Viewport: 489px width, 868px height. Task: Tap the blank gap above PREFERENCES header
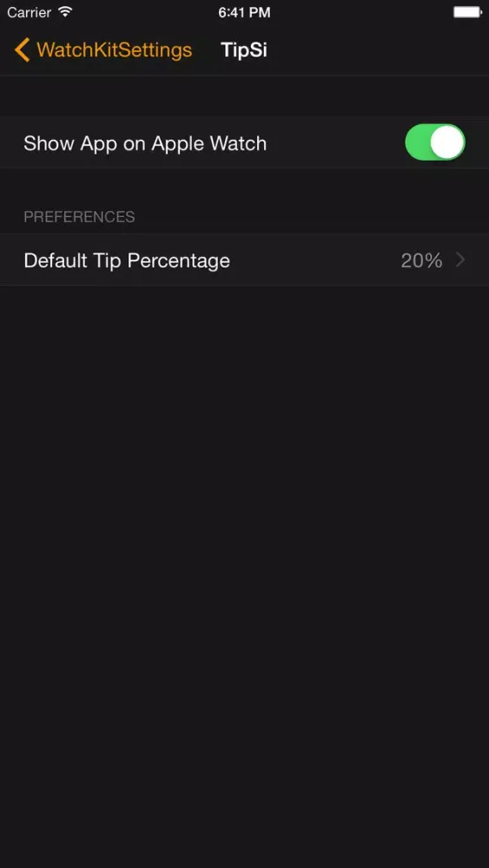(244, 187)
